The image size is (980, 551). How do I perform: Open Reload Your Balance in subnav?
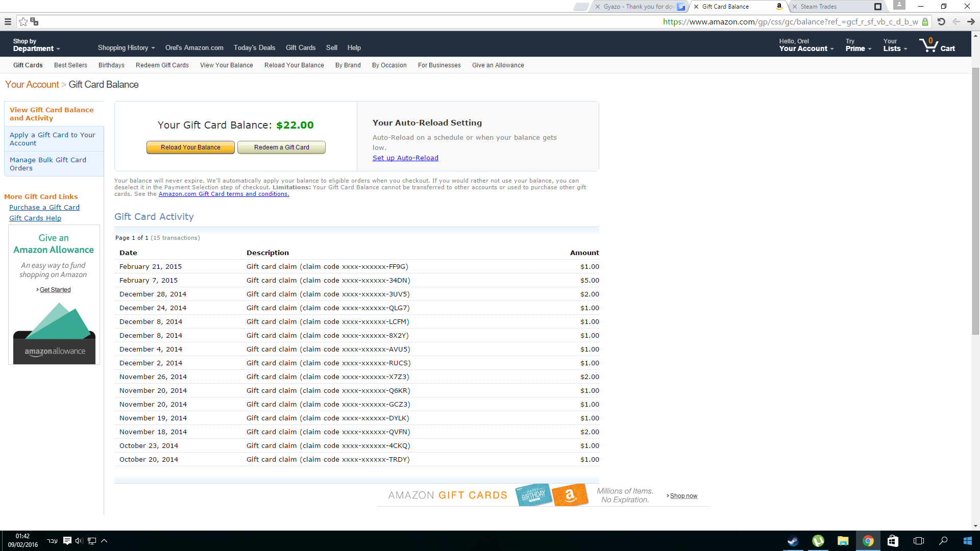[294, 65]
